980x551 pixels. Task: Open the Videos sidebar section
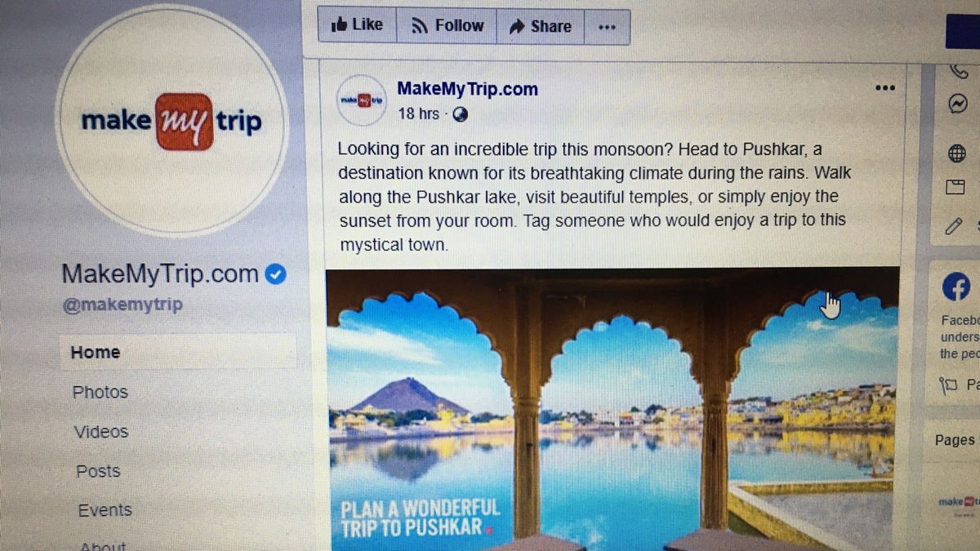point(101,431)
